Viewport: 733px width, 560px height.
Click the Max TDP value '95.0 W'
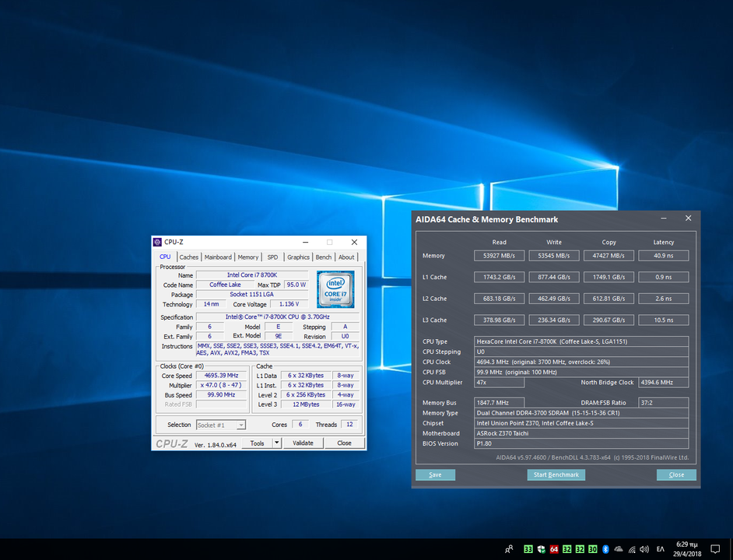(296, 285)
